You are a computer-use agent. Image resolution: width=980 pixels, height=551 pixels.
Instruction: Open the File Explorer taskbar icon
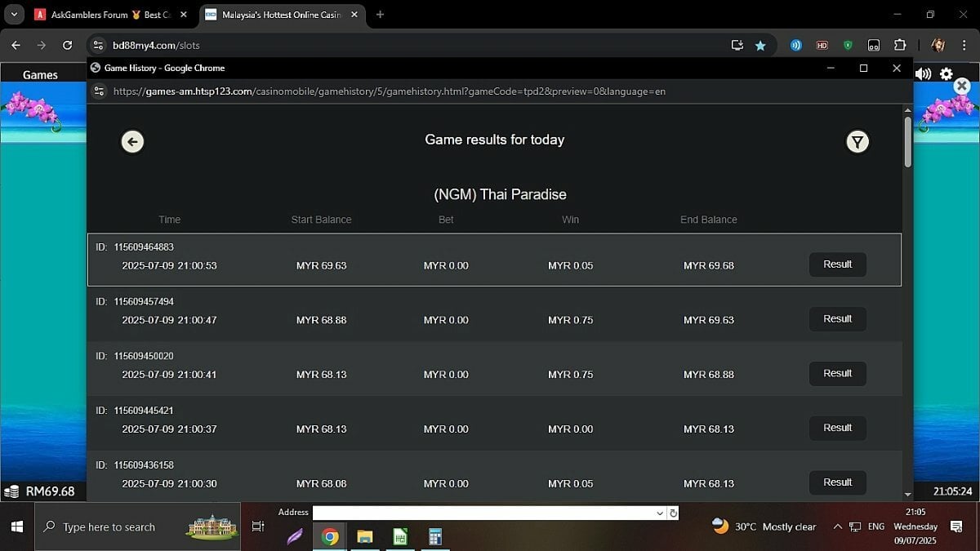(365, 536)
